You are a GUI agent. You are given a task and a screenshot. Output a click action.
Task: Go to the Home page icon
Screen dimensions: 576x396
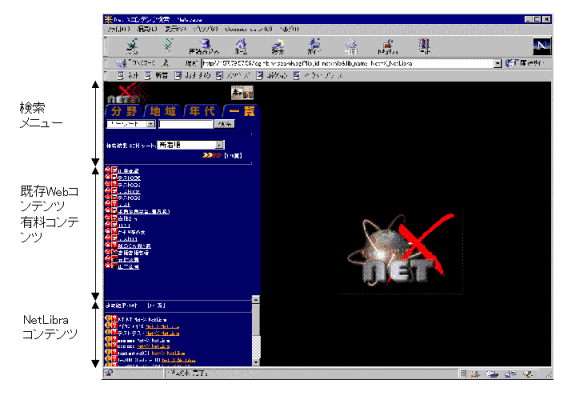coord(241,46)
